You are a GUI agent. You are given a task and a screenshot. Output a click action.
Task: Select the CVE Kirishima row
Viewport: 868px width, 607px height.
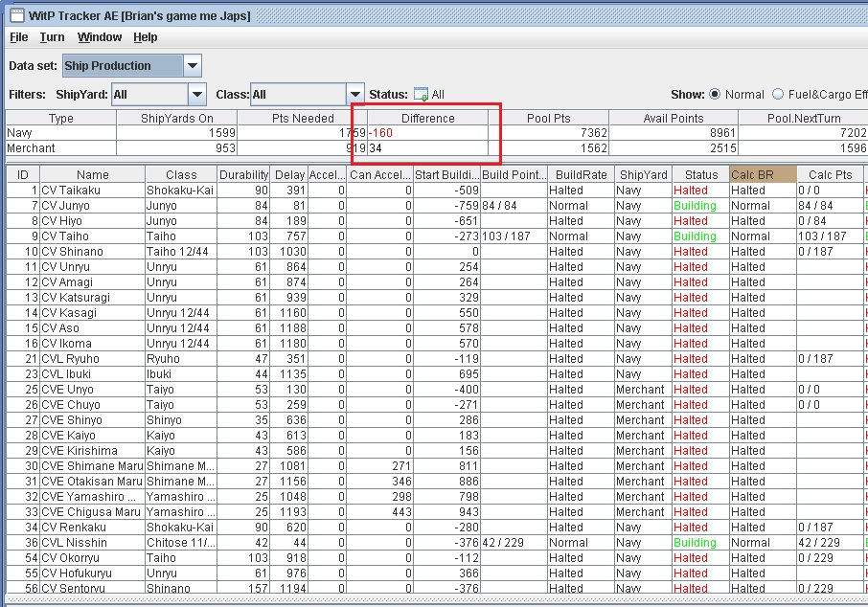pos(437,451)
